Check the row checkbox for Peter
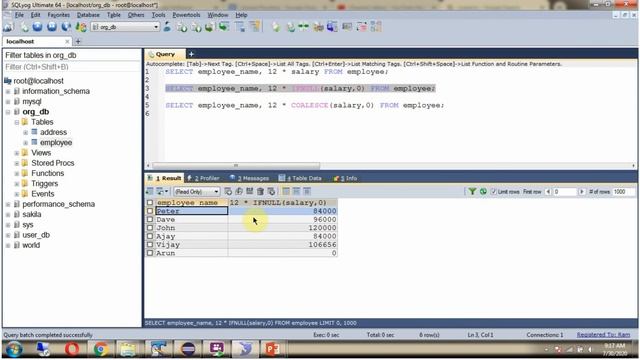 pyautogui.click(x=150, y=211)
